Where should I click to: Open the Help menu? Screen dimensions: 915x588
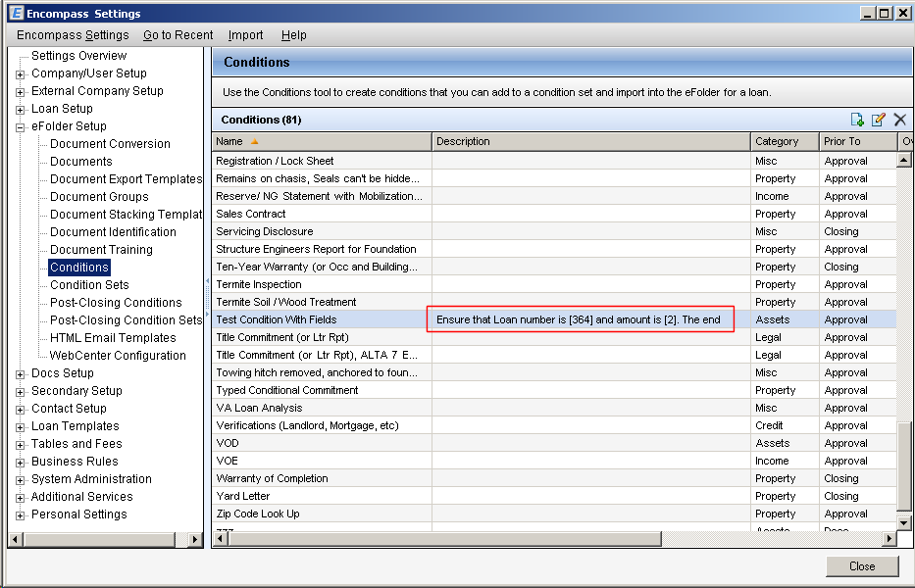click(293, 35)
